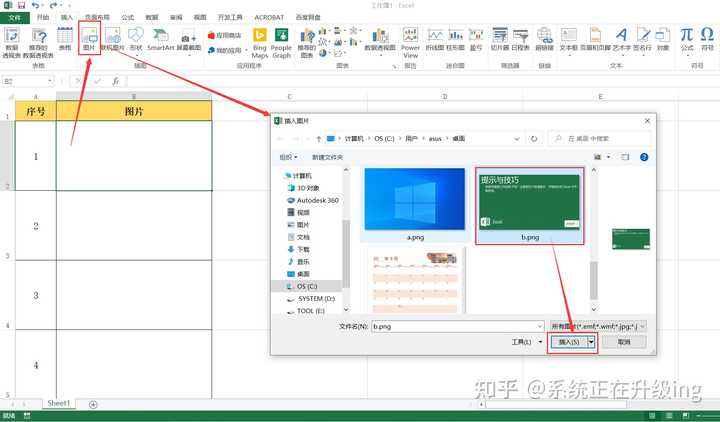Click the Save icon in quick access toolbar

click(x=21, y=6)
